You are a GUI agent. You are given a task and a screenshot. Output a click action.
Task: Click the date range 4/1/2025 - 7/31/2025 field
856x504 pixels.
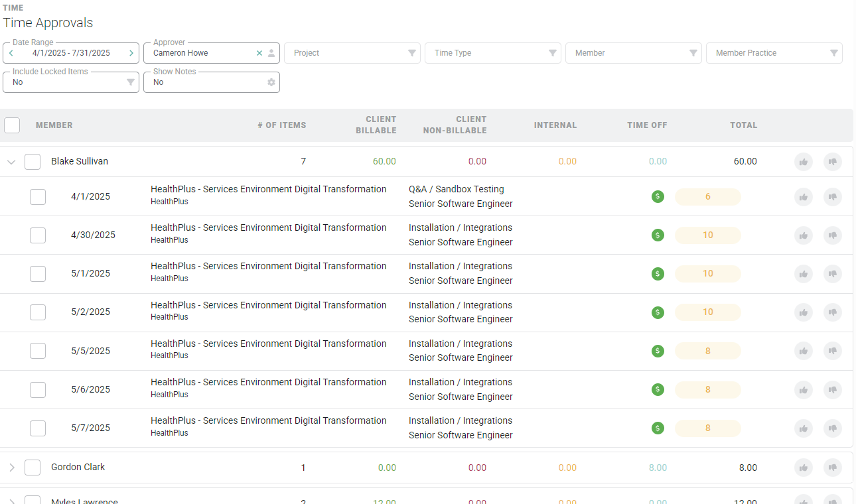pos(71,53)
